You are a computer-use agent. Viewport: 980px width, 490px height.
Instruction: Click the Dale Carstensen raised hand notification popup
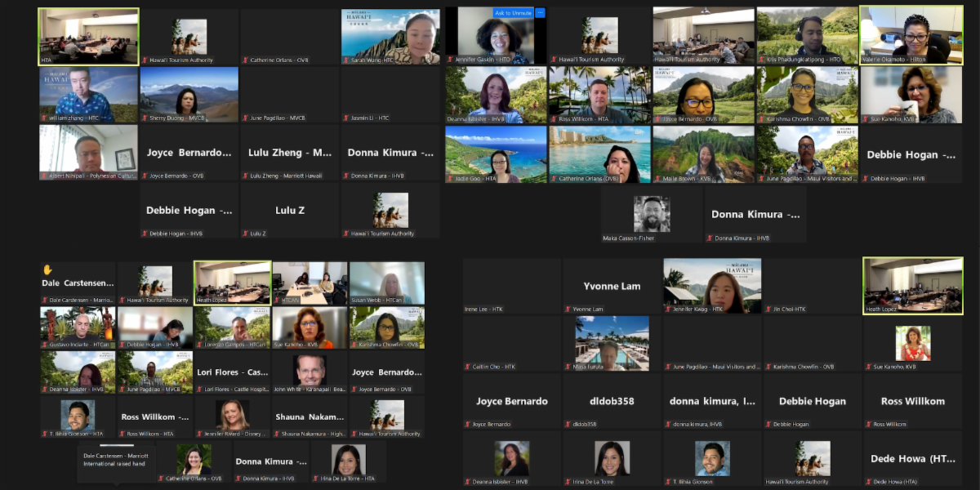116,461
